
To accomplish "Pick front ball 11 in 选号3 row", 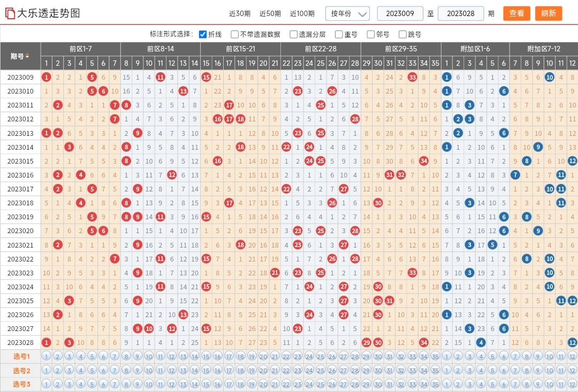I will click(161, 385).
